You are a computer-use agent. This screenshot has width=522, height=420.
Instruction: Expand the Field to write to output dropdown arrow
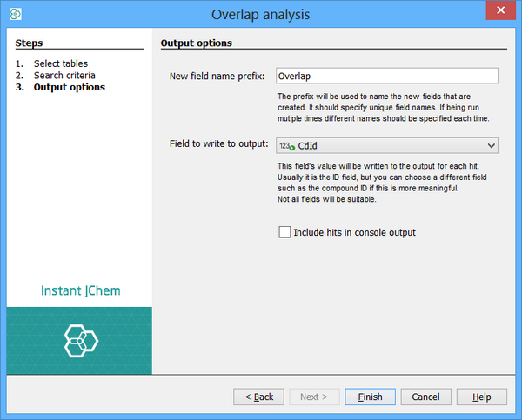tap(491, 146)
